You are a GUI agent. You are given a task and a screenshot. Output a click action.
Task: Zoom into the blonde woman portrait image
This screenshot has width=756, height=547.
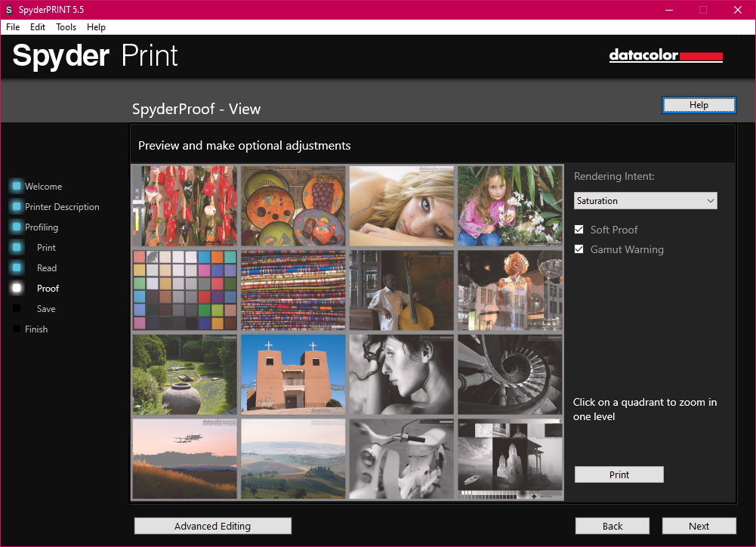point(402,206)
